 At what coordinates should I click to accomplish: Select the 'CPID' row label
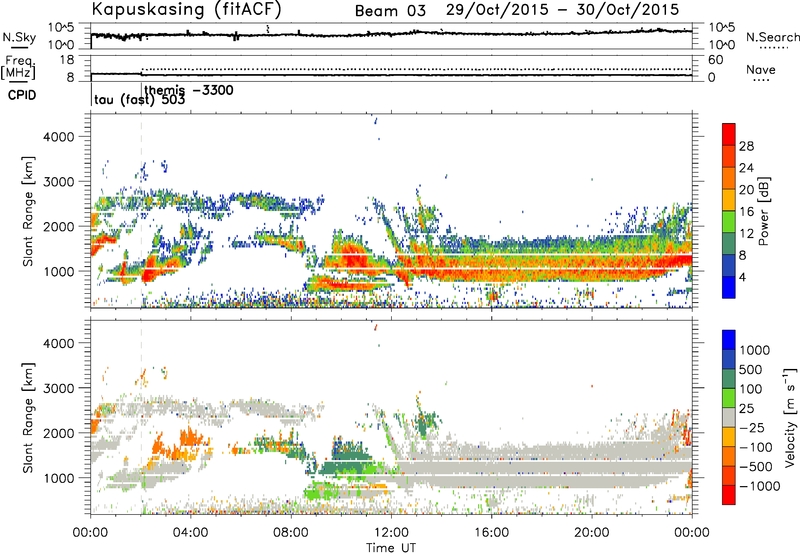(22, 95)
